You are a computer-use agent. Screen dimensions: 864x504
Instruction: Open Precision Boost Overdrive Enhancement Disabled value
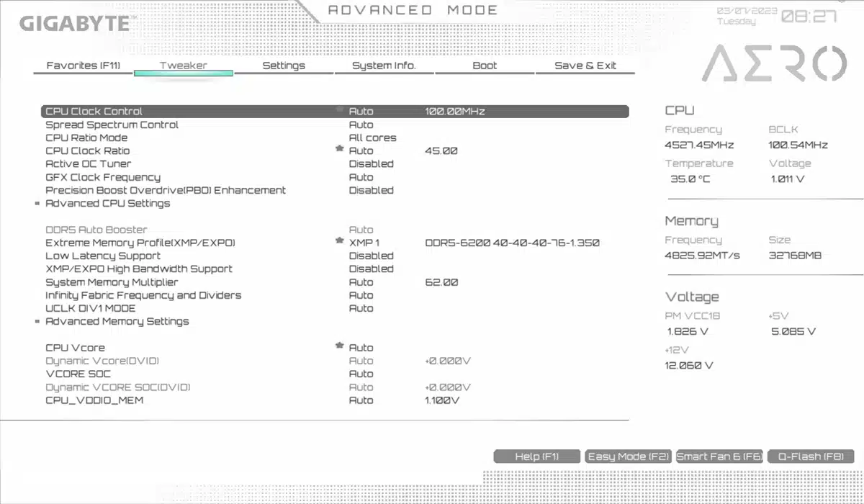tap(372, 190)
